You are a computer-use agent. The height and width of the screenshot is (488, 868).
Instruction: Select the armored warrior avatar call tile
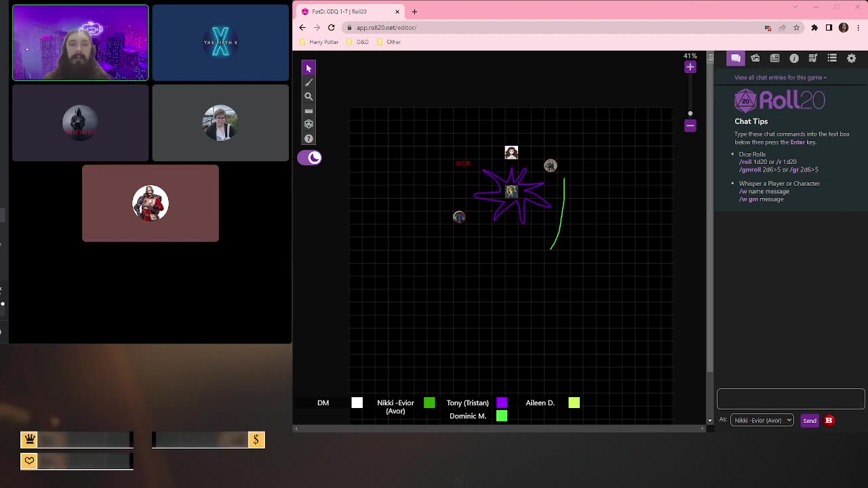[x=151, y=203]
